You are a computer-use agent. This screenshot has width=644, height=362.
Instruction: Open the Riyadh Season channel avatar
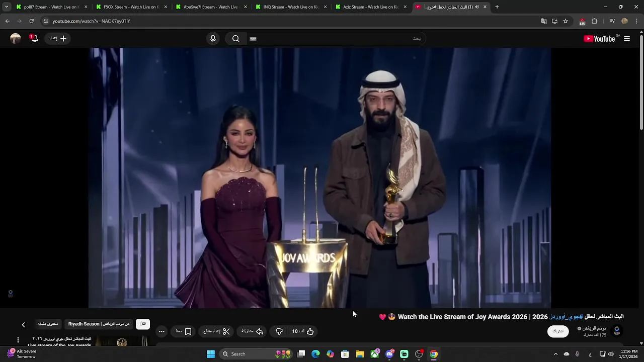(617, 331)
